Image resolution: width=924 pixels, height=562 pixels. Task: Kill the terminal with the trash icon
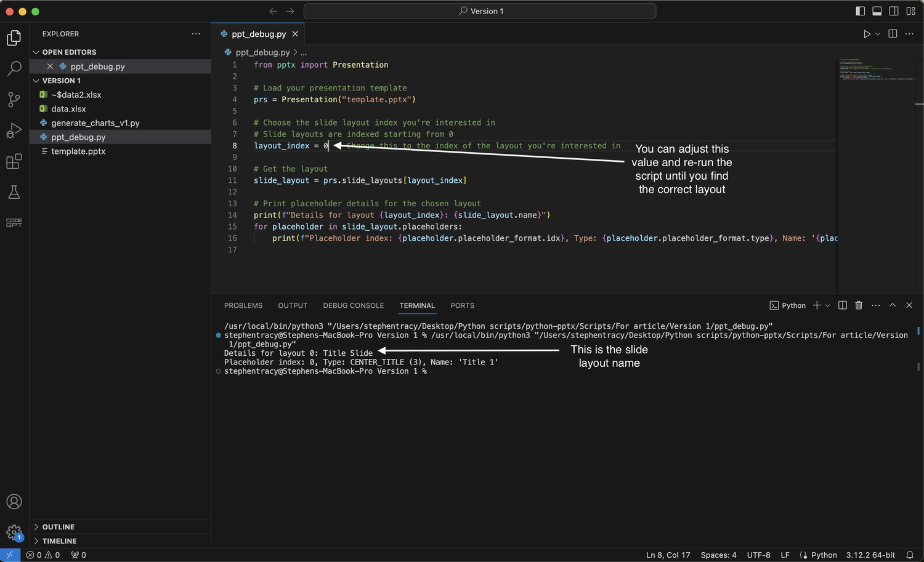[x=859, y=305]
